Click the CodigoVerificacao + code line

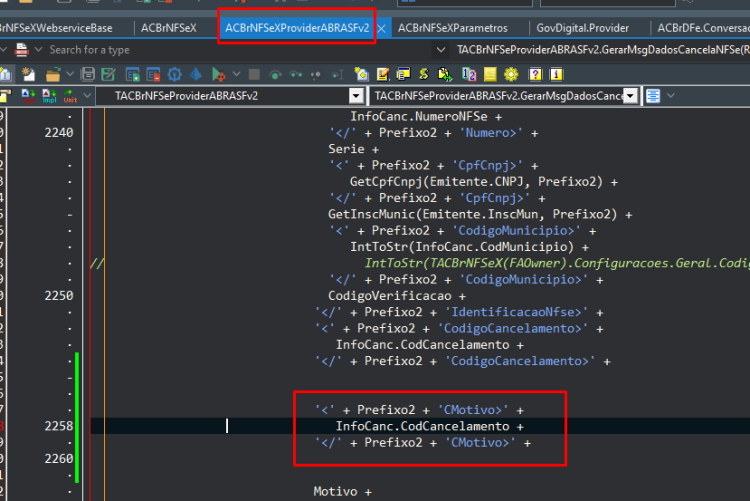[397, 296]
